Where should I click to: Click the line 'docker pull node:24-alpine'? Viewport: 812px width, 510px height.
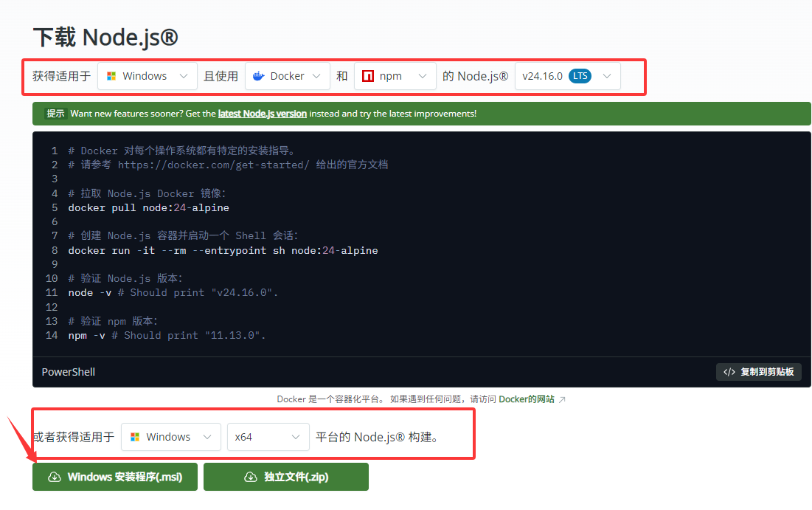(149, 208)
